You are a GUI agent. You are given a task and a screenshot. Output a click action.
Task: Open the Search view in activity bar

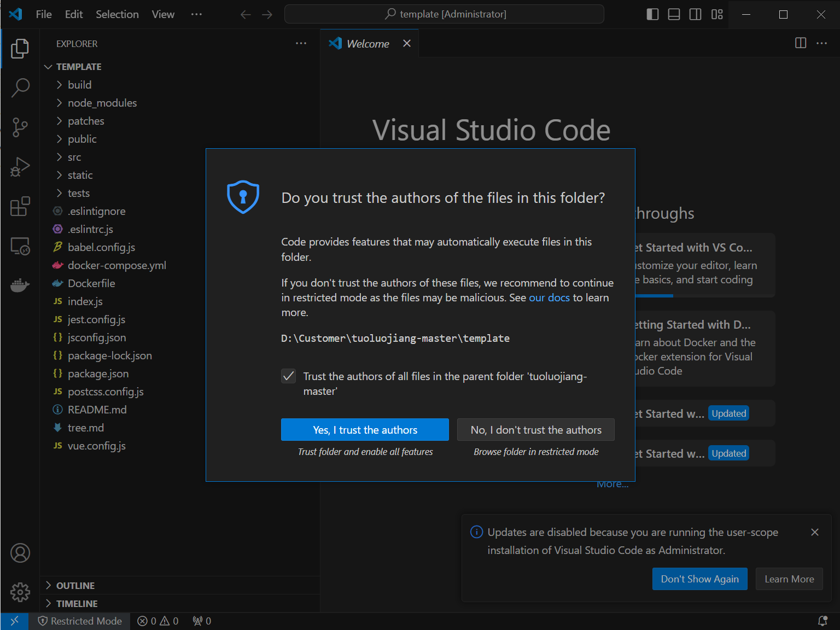pyautogui.click(x=20, y=87)
